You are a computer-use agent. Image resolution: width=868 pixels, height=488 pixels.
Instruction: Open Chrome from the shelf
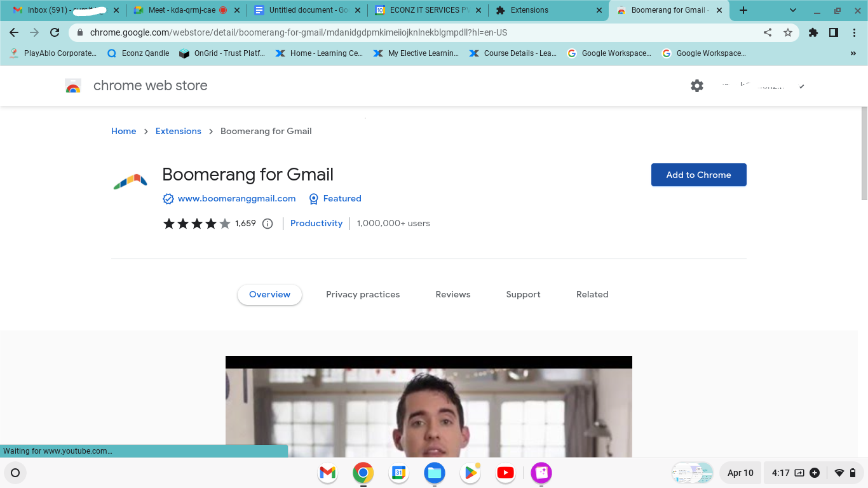[x=363, y=473]
